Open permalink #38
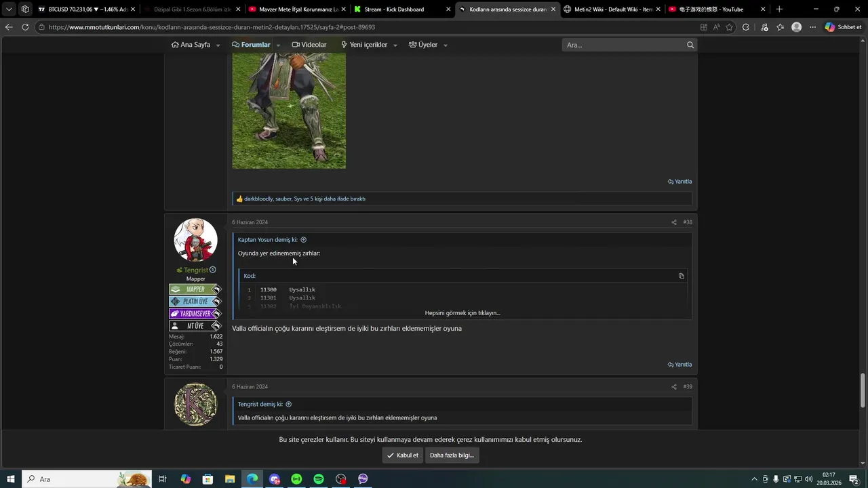 click(x=688, y=222)
